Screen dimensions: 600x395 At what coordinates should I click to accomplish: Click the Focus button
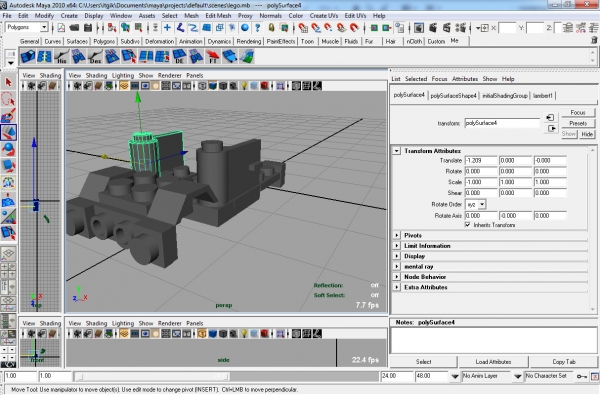tap(578, 113)
